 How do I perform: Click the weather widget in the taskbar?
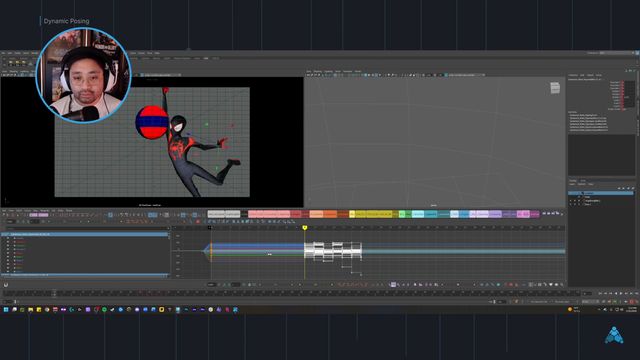pos(573,309)
